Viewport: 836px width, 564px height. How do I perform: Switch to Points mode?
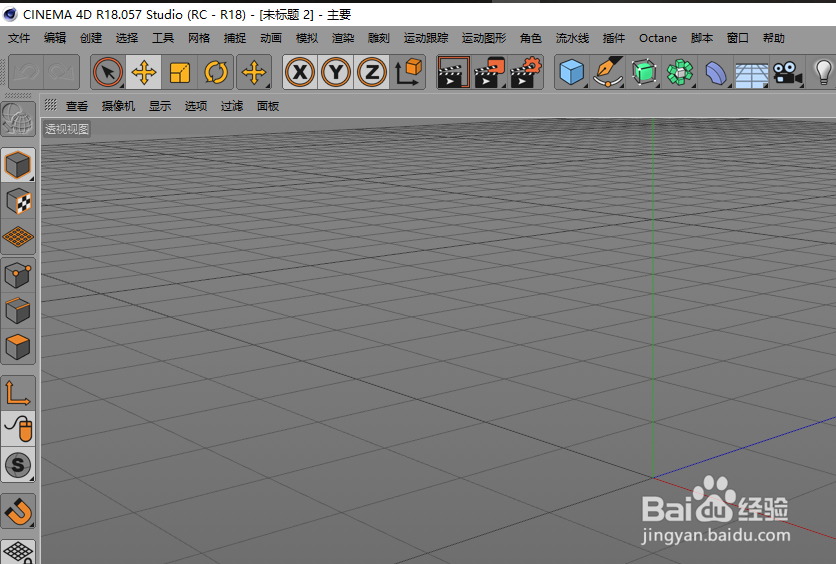18,275
